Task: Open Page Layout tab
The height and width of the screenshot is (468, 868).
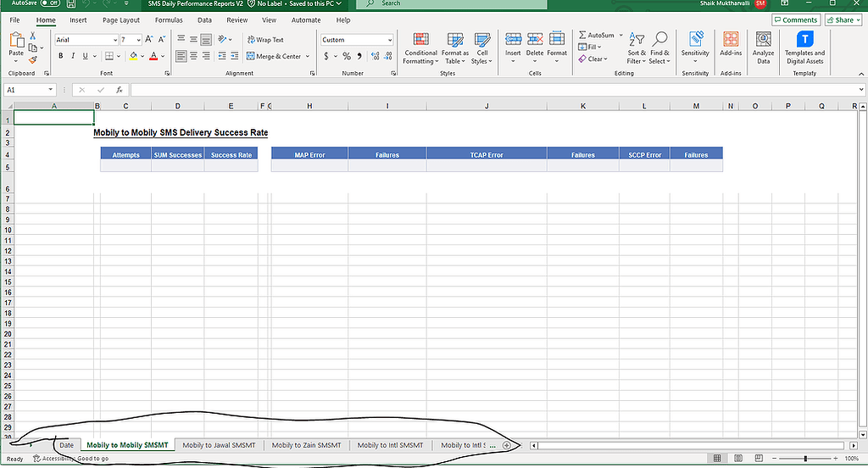Action: pyautogui.click(x=121, y=20)
